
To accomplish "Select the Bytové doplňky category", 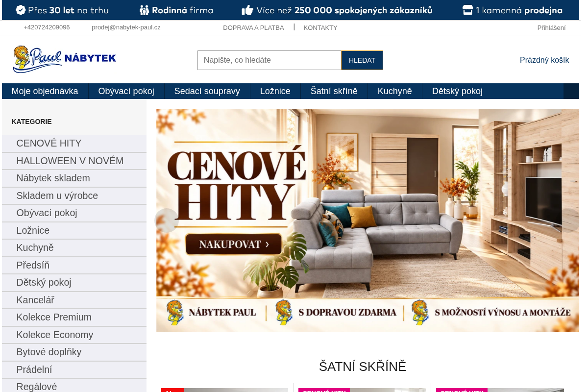I will [x=74, y=352].
